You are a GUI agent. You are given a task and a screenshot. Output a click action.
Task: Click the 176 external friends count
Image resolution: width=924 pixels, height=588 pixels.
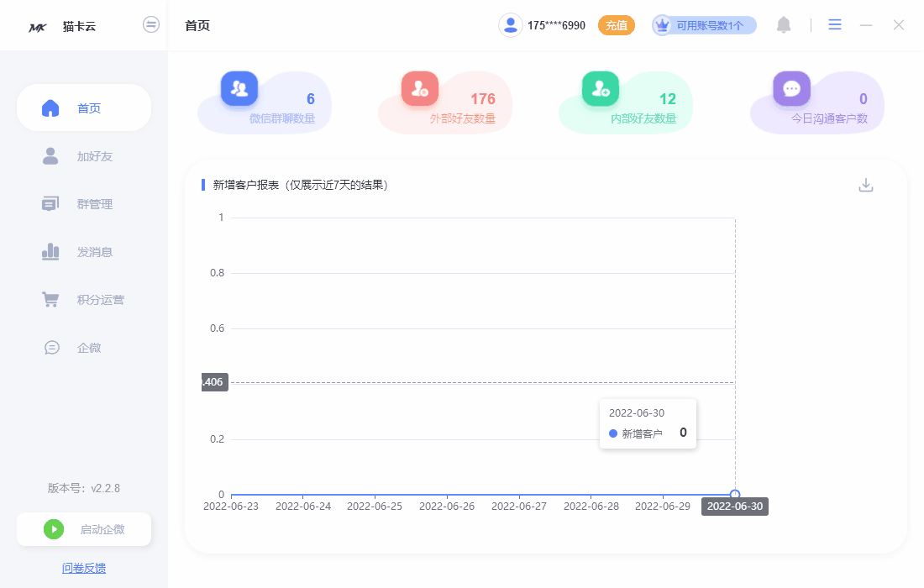point(483,99)
